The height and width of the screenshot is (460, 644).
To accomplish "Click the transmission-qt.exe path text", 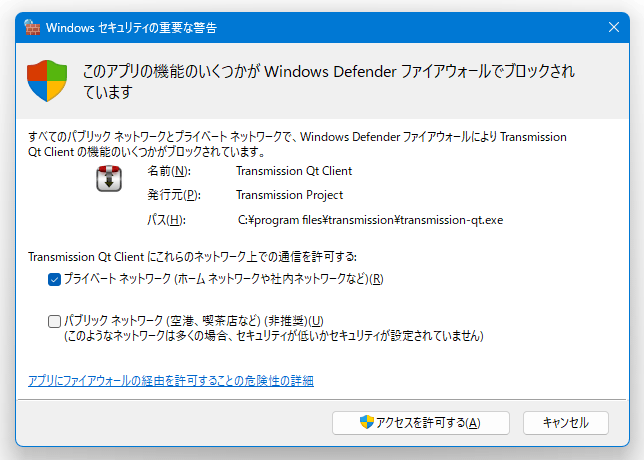I will click(370, 220).
